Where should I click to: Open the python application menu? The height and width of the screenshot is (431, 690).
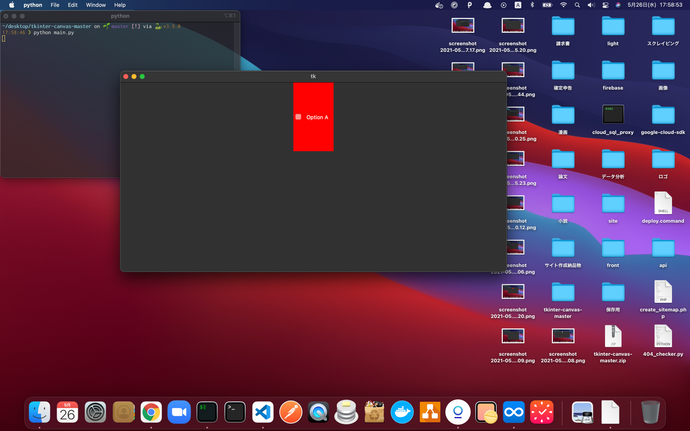tap(33, 5)
